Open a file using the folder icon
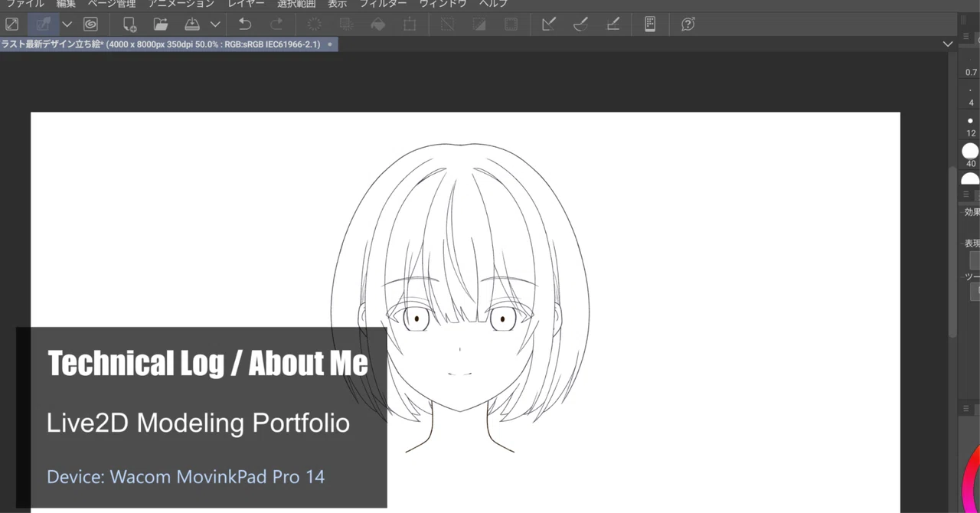The image size is (980, 513). [161, 25]
